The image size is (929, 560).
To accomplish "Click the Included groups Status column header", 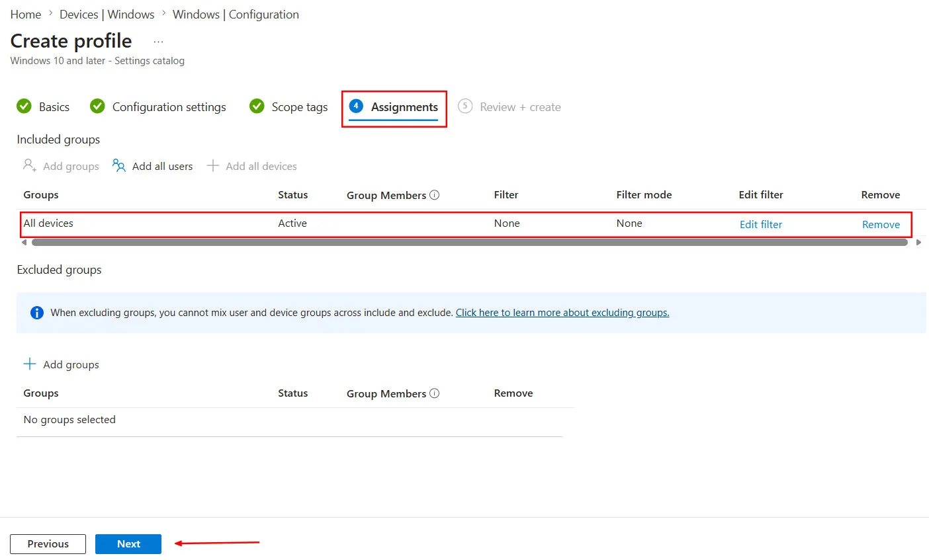I will [293, 195].
